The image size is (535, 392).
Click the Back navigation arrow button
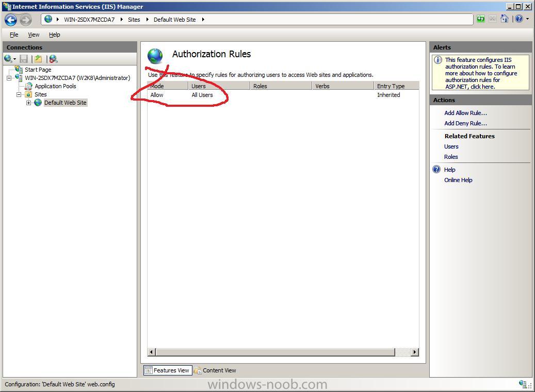(11, 20)
